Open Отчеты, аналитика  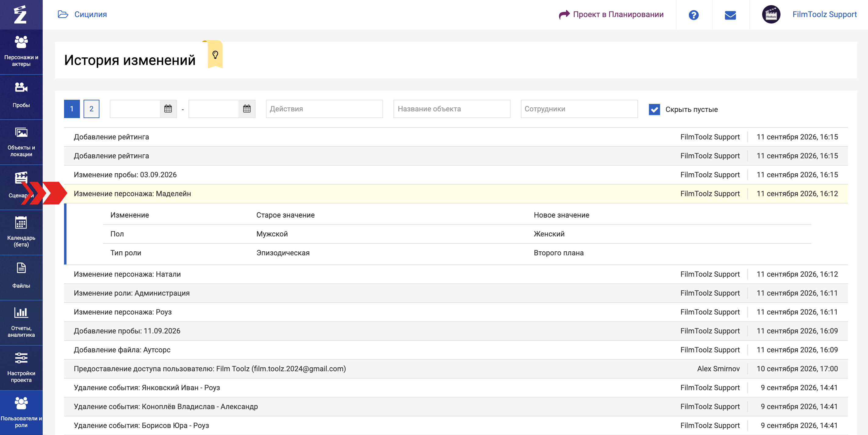click(21, 322)
